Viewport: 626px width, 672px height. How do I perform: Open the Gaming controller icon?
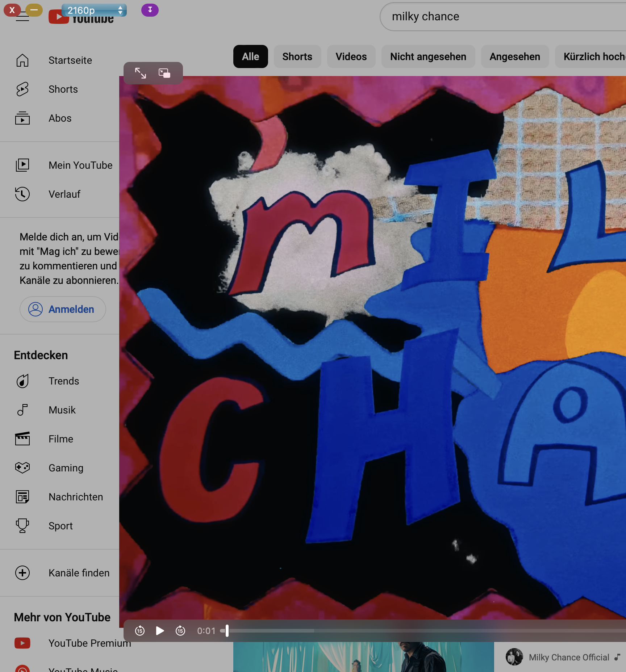point(22,468)
